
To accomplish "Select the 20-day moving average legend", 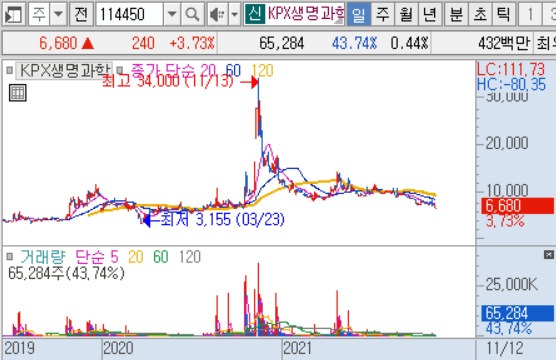I will (x=208, y=70).
